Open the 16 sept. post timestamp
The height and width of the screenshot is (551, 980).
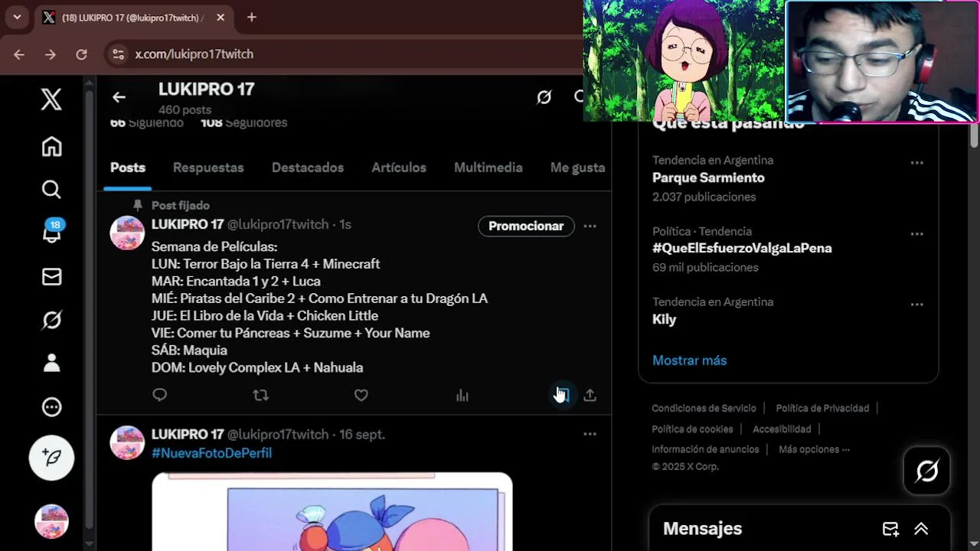coord(361,435)
